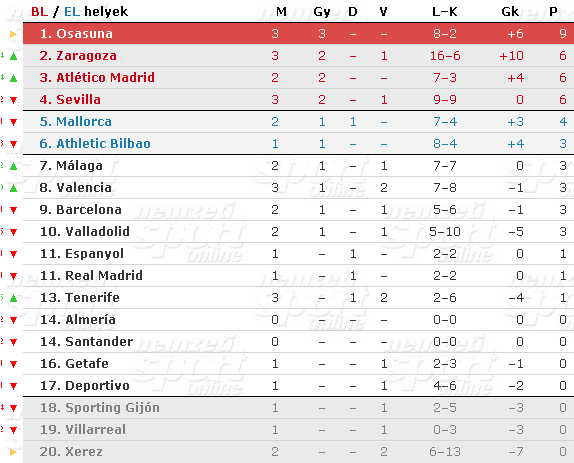574x463 pixels.
Task: Click the Gk column header
Action: tap(510, 12)
